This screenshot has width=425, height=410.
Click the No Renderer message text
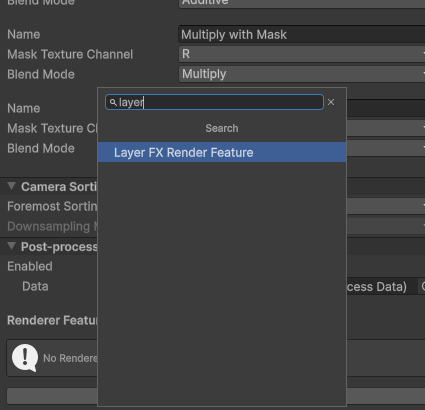click(x=70, y=358)
